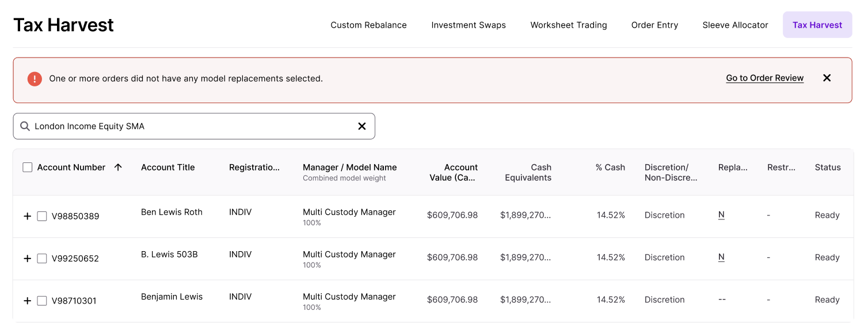Expand account V98850389 row

[27, 216]
